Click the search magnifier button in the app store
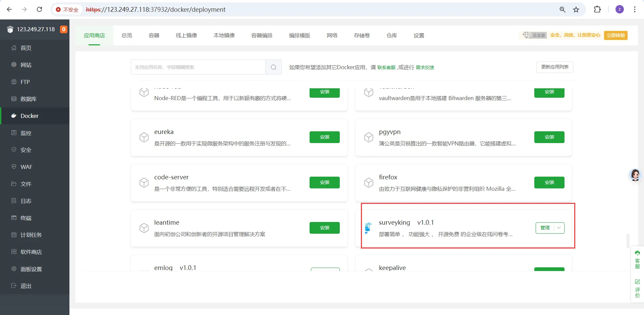 (x=273, y=67)
